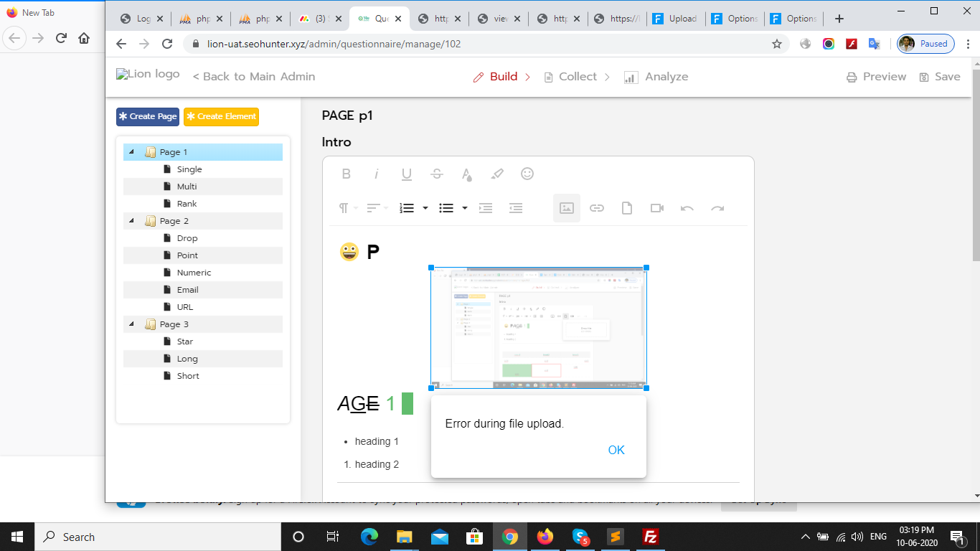The image size is (980, 551).
Task: Open bullet list style dropdown arrow
Action: tap(465, 208)
